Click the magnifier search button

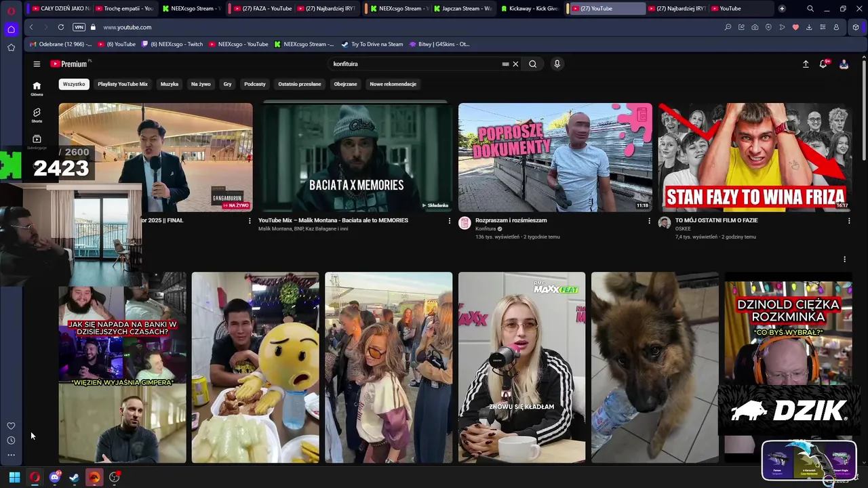point(532,64)
